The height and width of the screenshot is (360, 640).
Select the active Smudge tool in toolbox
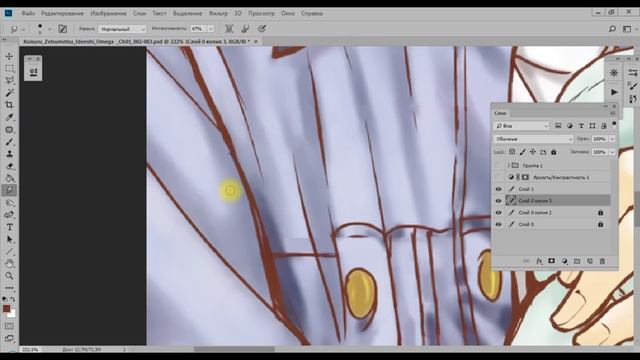coord(9,190)
